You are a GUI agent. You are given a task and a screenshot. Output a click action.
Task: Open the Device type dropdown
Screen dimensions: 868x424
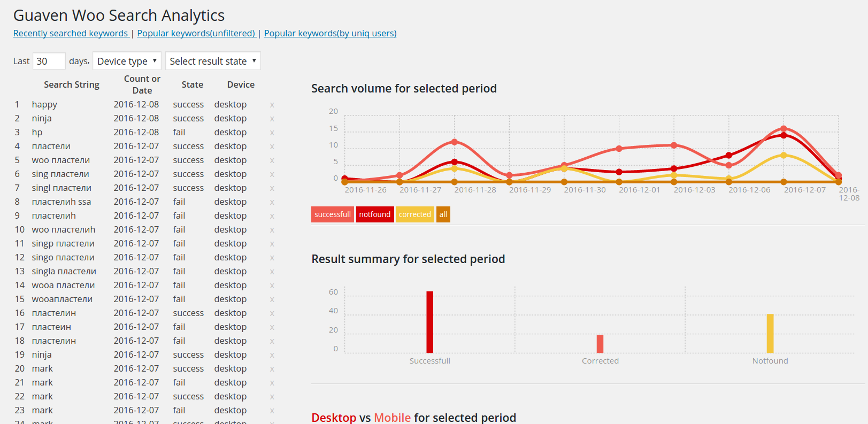pyautogui.click(x=127, y=61)
